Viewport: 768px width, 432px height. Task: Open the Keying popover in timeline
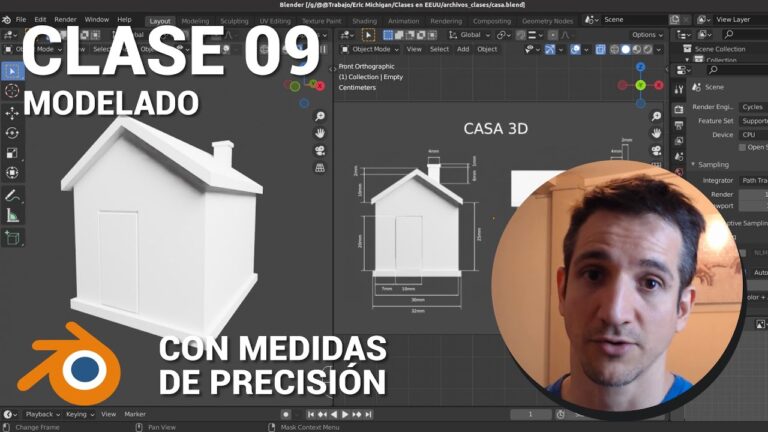80,414
